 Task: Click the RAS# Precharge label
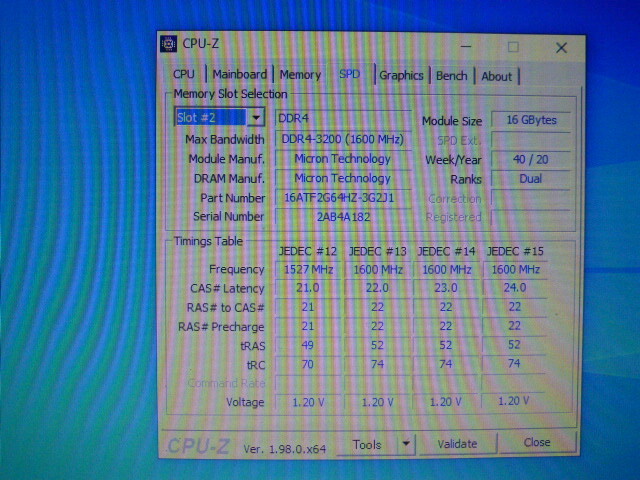(221, 327)
